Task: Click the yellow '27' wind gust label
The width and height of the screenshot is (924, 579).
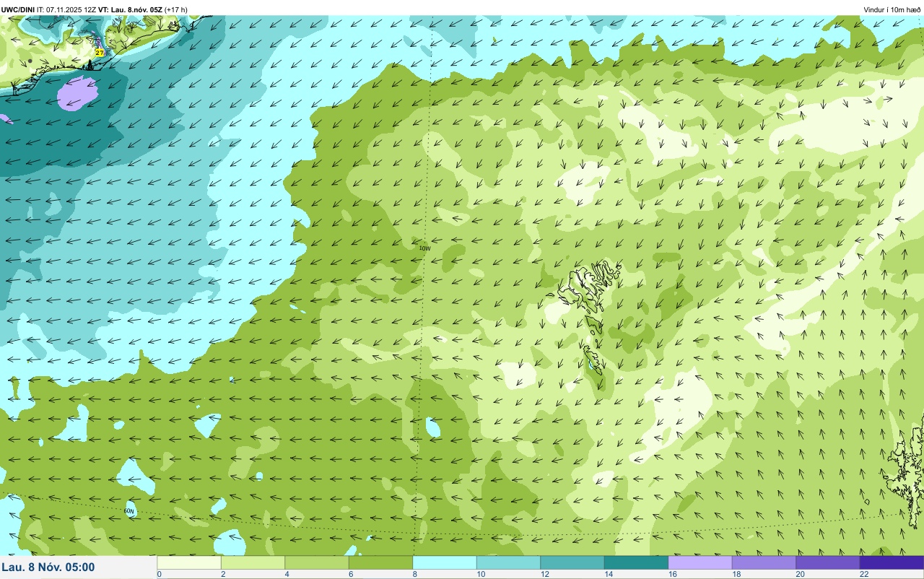Action: tap(100, 53)
